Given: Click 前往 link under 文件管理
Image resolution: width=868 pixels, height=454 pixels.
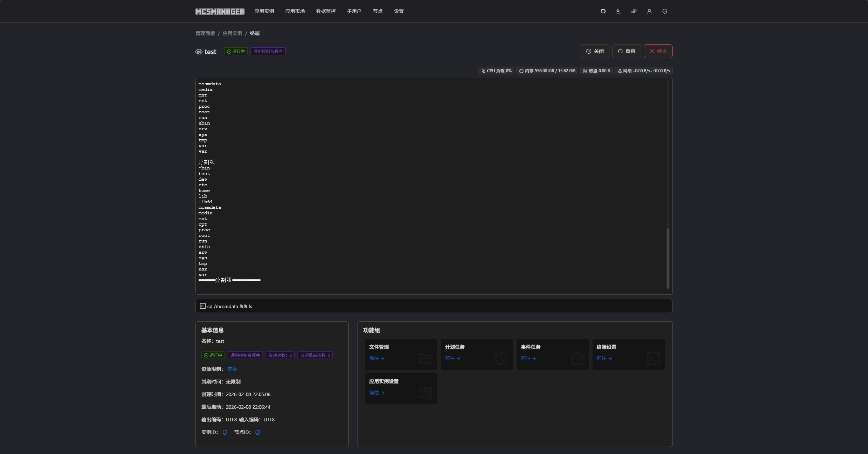Looking at the screenshot, I should click(x=376, y=358).
